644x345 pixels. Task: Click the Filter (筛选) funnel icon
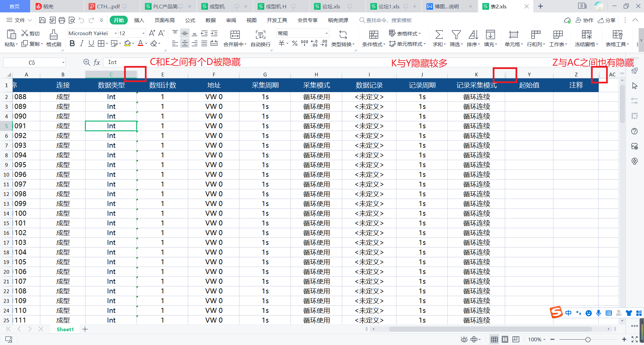pyautogui.click(x=456, y=34)
